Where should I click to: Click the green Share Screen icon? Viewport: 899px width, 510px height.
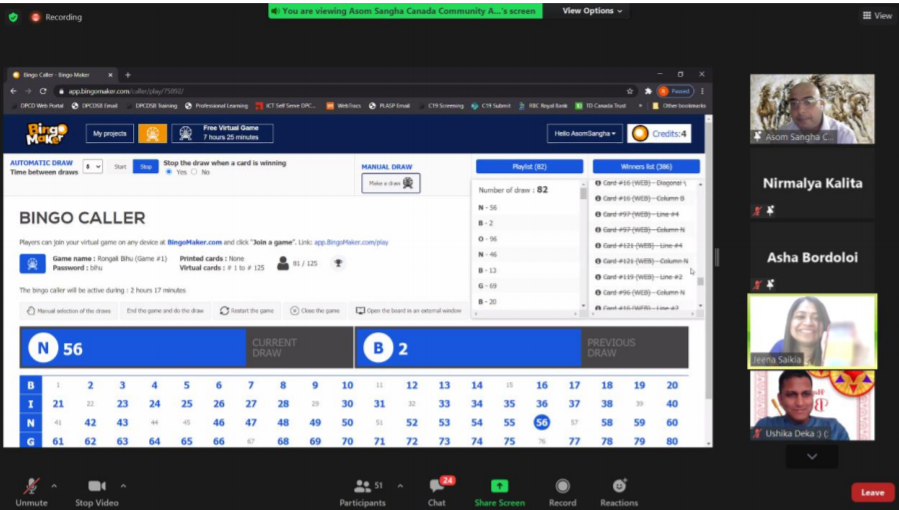click(x=499, y=486)
